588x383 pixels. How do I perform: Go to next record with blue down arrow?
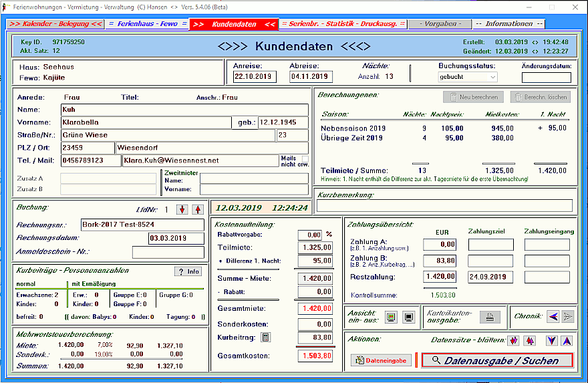point(551,340)
